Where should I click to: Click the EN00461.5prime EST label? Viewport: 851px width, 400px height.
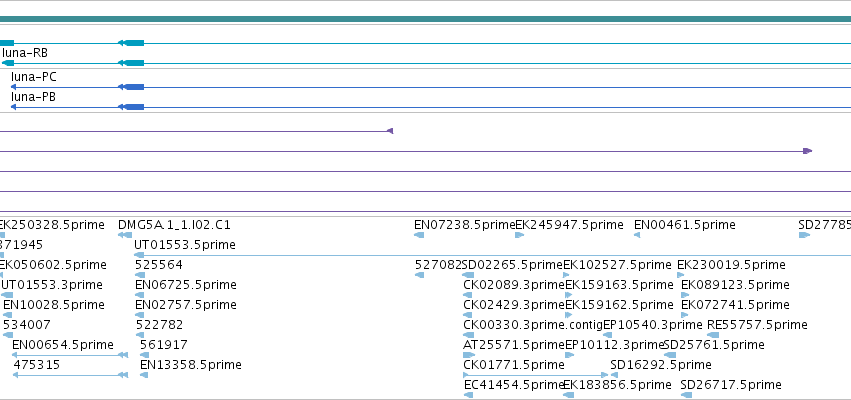click(x=685, y=225)
